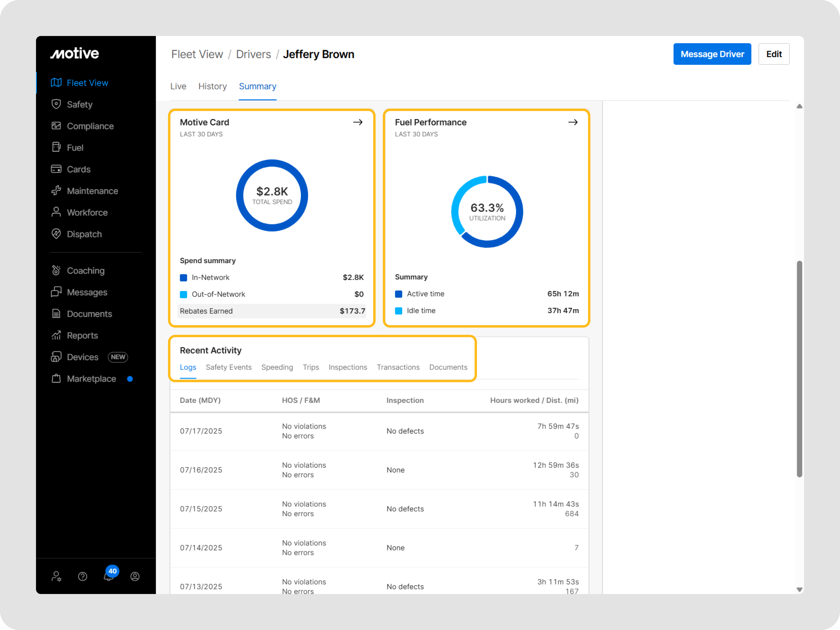Open the Transactions activity tab
Screen dimensions: 840x630
pos(398,367)
